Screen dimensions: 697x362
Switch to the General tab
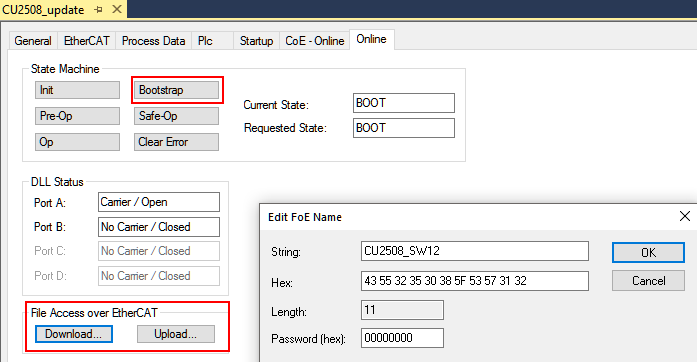33,41
